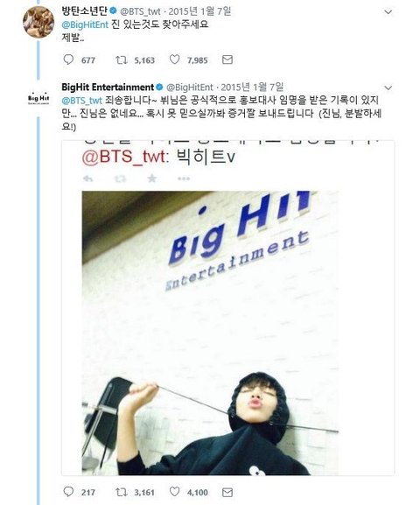Screen dimensions: 420x505
Task: Open the @BigHitEnt mention link
Action: click(85, 25)
